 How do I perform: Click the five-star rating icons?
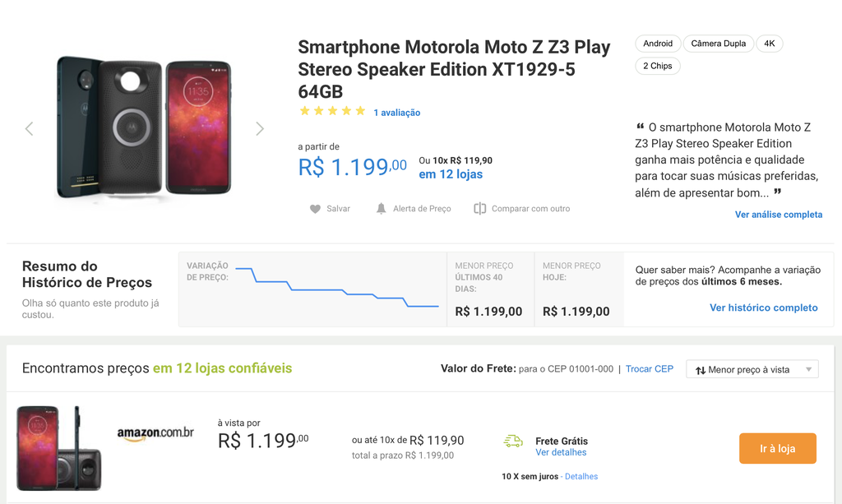332,111
